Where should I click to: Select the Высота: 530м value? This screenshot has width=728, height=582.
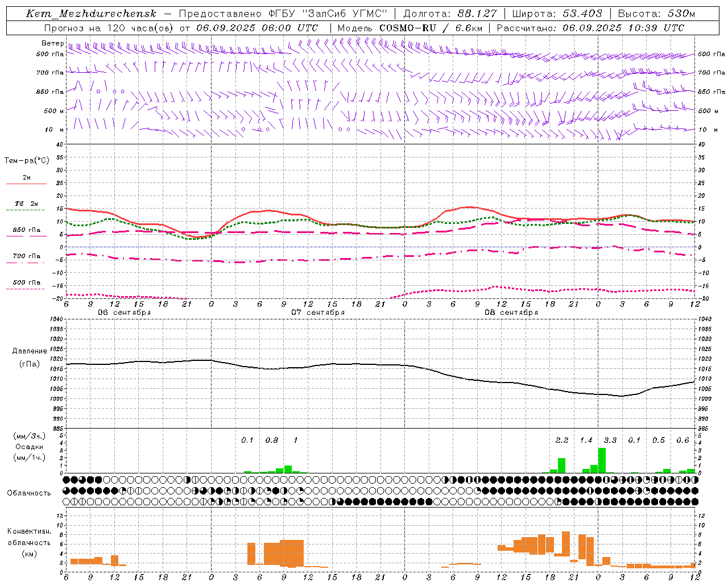656,14
